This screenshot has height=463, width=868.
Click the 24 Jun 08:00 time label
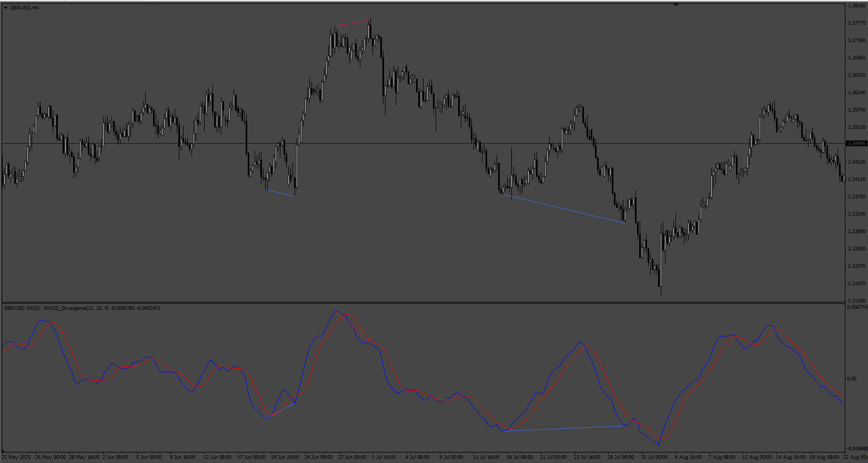(319, 457)
